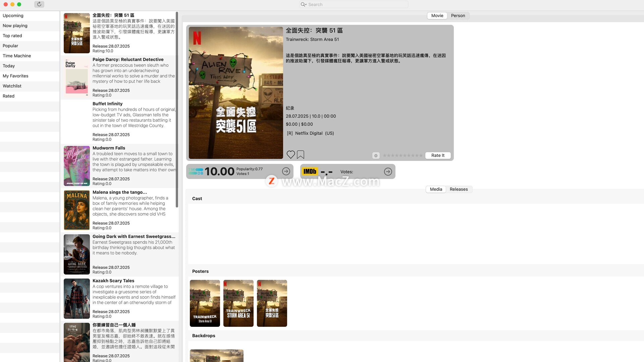The width and height of the screenshot is (644, 362).
Task: Open the Time Machine section
Action: (30, 56)
